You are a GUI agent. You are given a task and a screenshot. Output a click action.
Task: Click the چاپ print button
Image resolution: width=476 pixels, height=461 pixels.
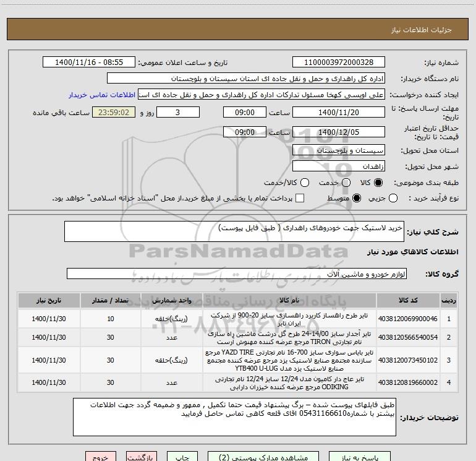click(x=182, y=457)
